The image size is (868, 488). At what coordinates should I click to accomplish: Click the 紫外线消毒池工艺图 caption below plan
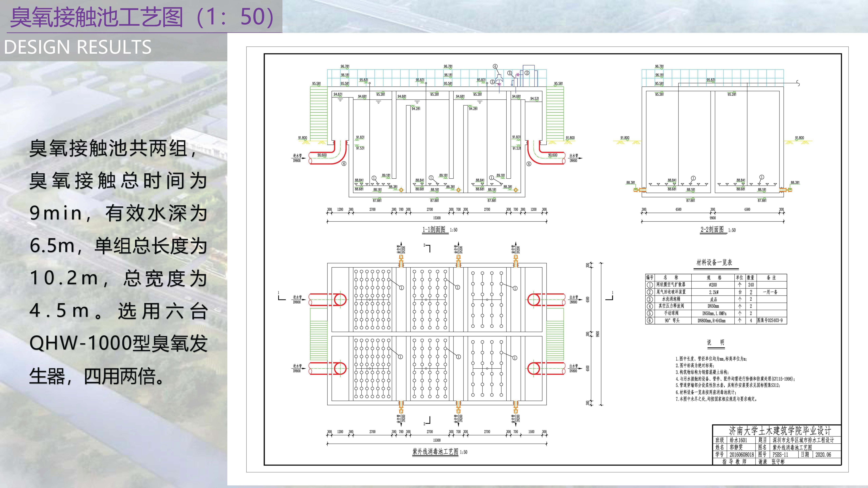[435, 452]
